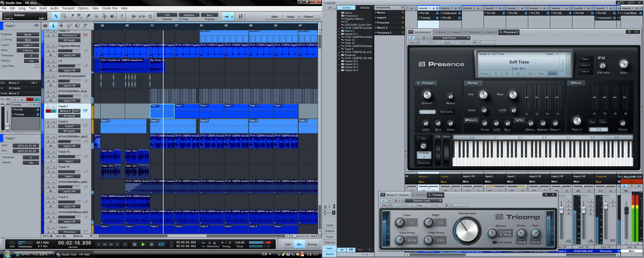Open the File menu

[5, 8]
